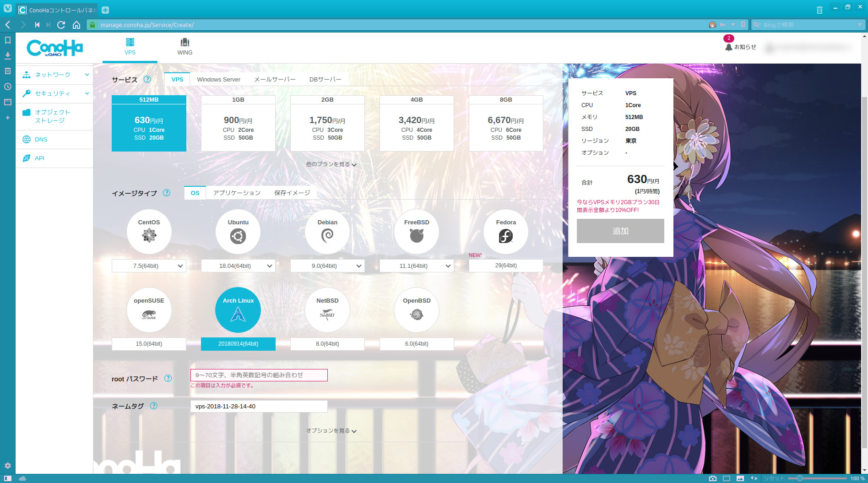This screenshot has height=483, width=868.
Task: Select the Fedora OS icon
Action: point(506,232)
